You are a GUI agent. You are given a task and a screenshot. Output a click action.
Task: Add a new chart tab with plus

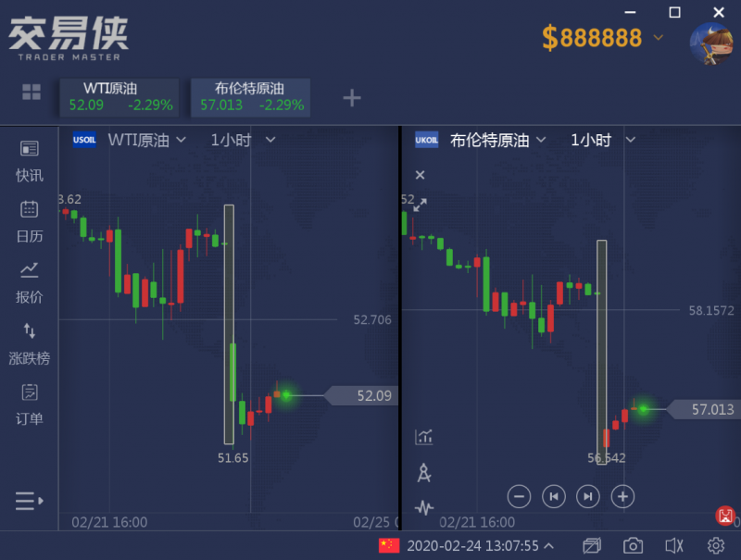(x=352, y=98)
